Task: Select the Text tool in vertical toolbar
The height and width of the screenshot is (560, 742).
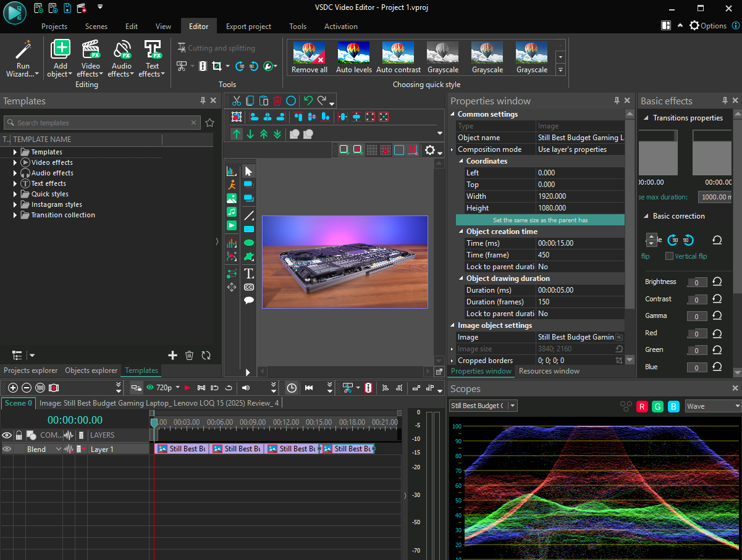Action: (249, 274)
